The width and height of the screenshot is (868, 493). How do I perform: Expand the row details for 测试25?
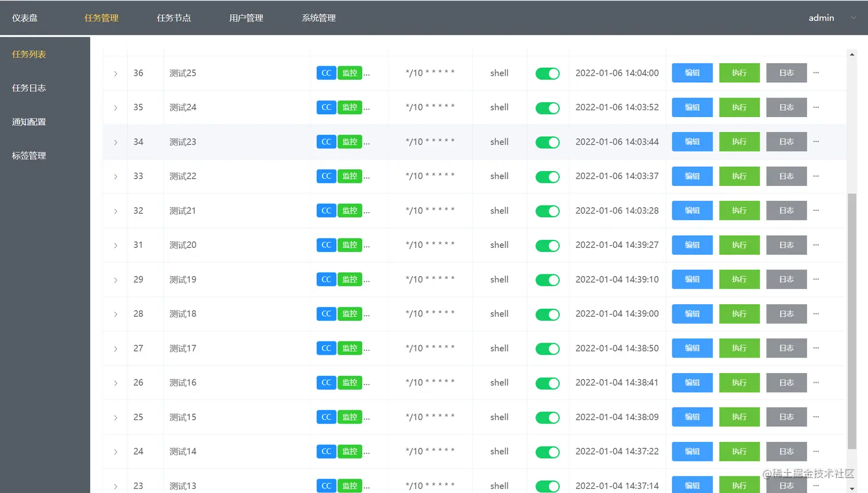[x=115, y=73]
